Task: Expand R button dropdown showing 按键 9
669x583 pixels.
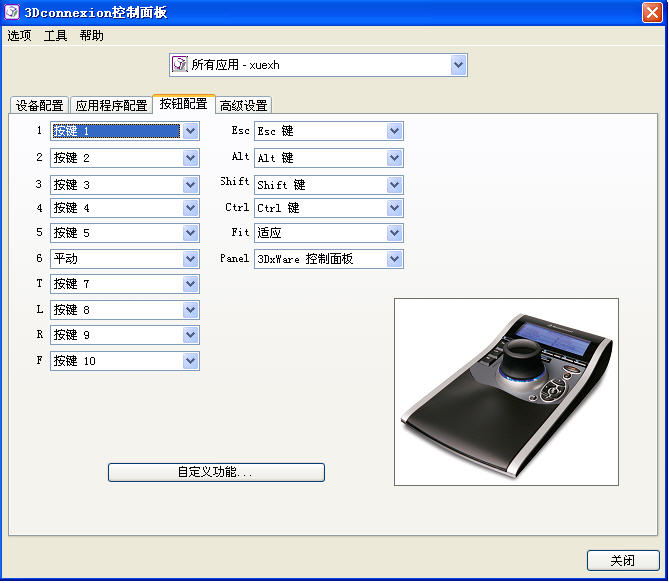Action: (190, 335)
